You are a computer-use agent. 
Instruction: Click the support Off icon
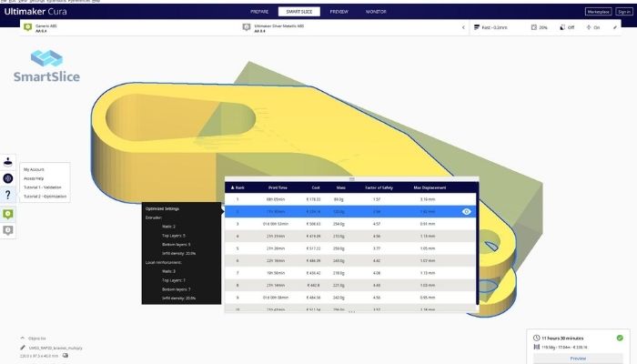click(x=562, y=27)
